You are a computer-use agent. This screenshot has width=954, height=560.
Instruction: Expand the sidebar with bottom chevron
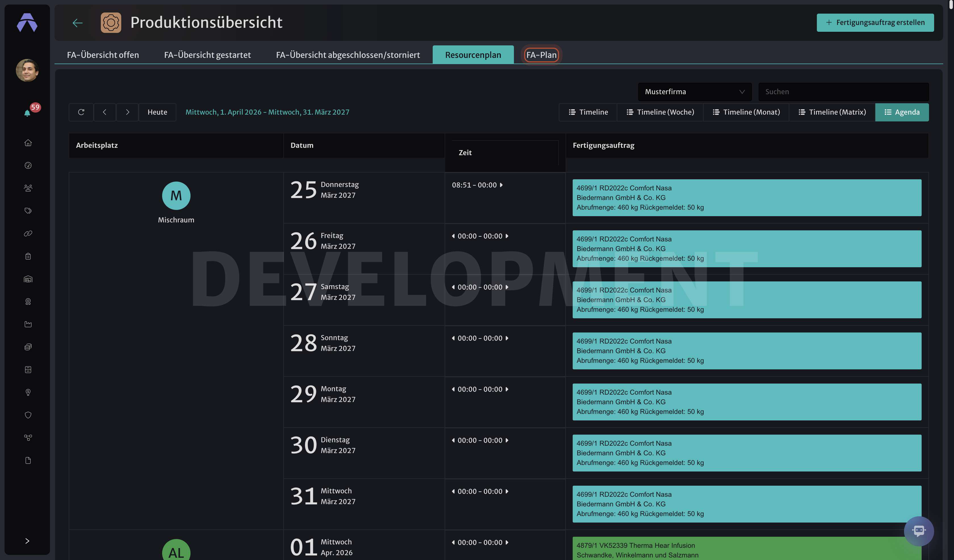(27, 541)
